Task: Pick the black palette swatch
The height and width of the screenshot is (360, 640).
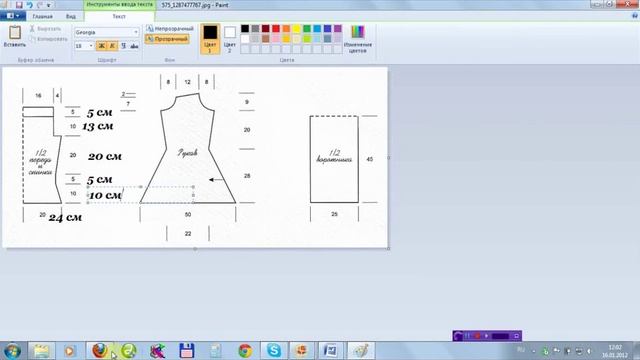Action: coord(245,29)
